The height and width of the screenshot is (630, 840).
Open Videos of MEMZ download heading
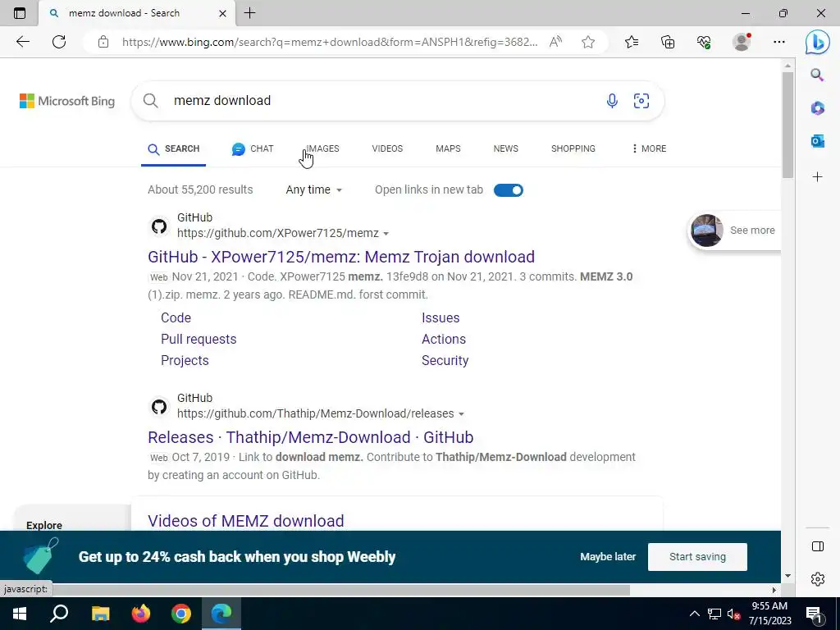pos(246,521)
